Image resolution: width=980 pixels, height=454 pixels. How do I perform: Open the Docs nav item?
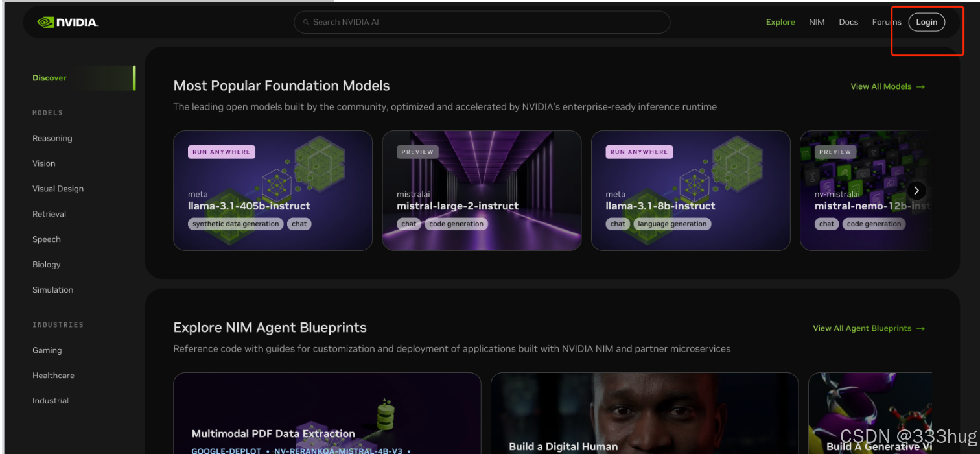click(x=848, y=22)
